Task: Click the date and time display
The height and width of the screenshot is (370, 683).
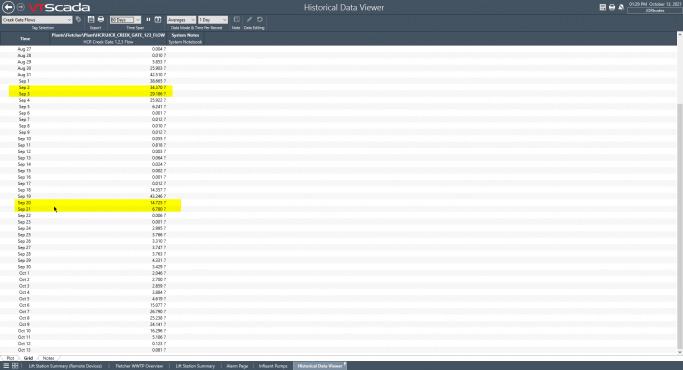Action: click(x=655, y=4)
